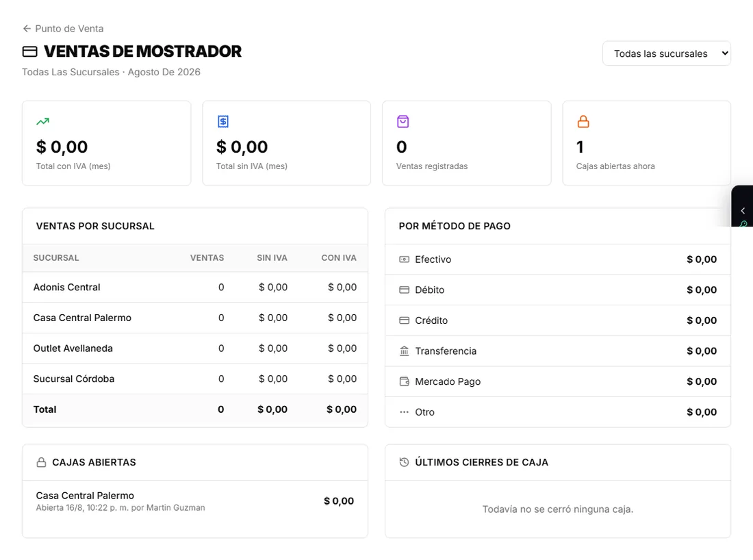Click the blue receipt icon in Total sin IVA card
This screenshot has width=753, height=560.
pos(223,121)
